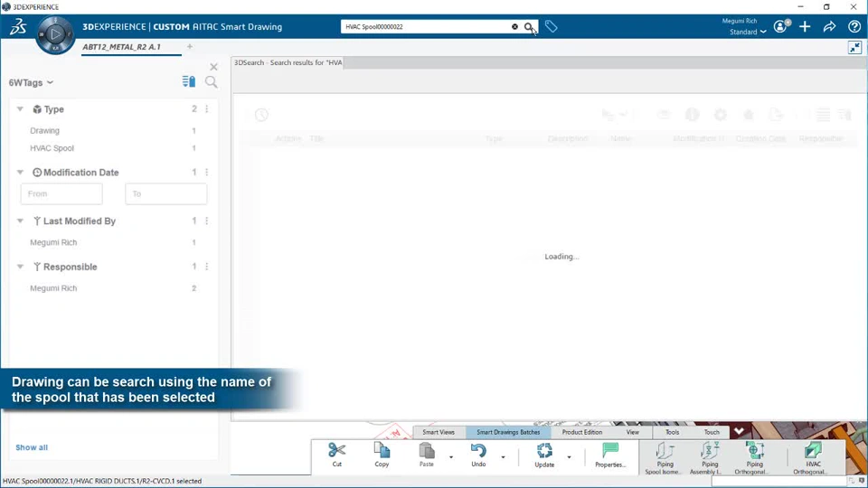Click the tag filter list icon

coord(189,82)
